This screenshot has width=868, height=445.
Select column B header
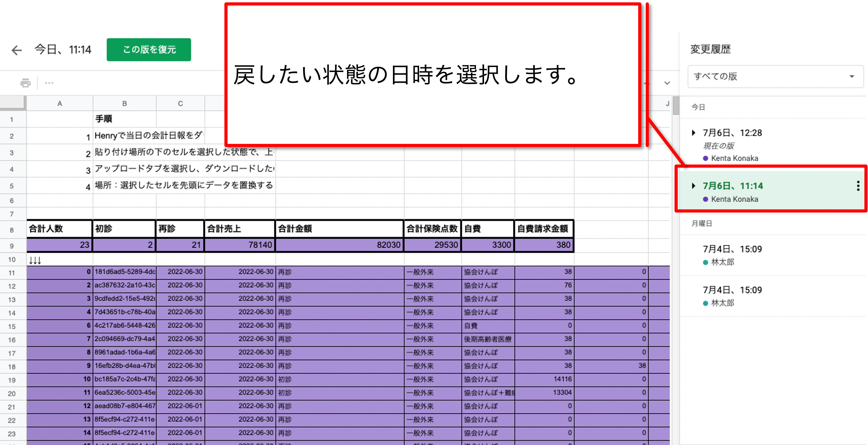point(124,103)
